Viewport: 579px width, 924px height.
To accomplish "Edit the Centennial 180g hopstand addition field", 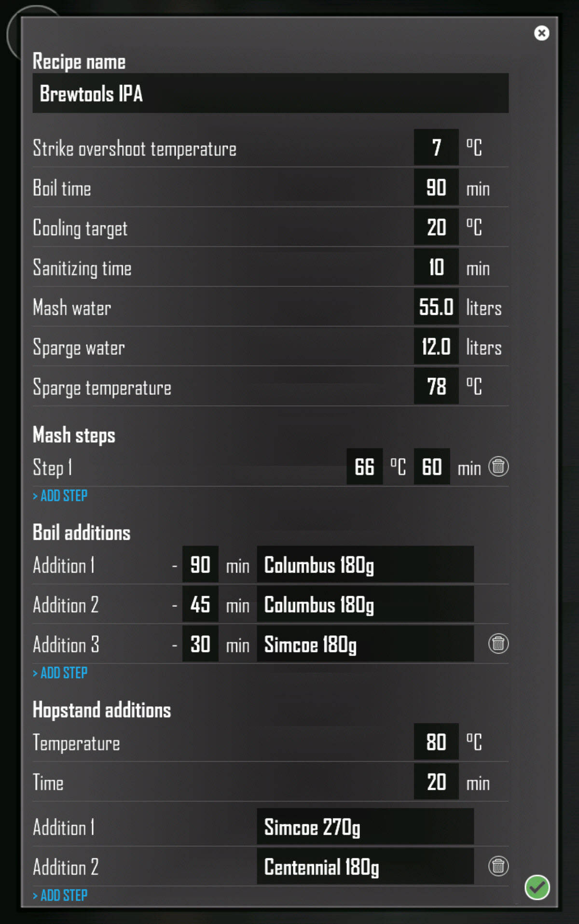I will [x=365, y=867].
